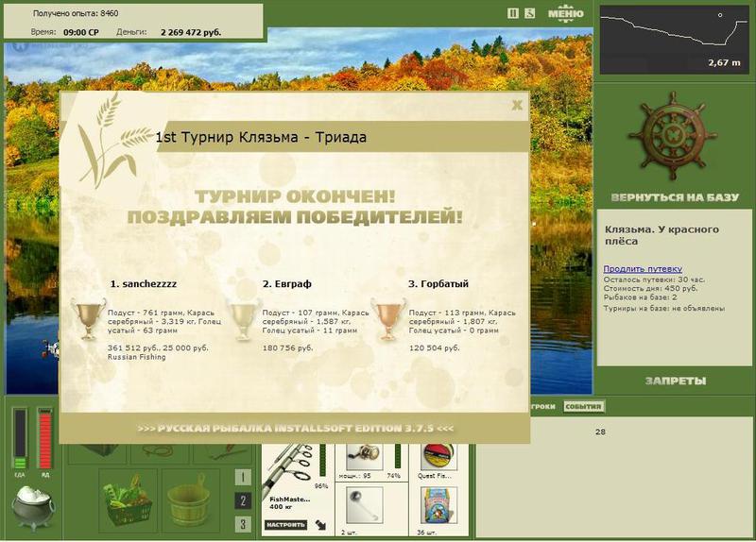Click the location name Клязьма. У красного плёса

click(x=661, y=235)
